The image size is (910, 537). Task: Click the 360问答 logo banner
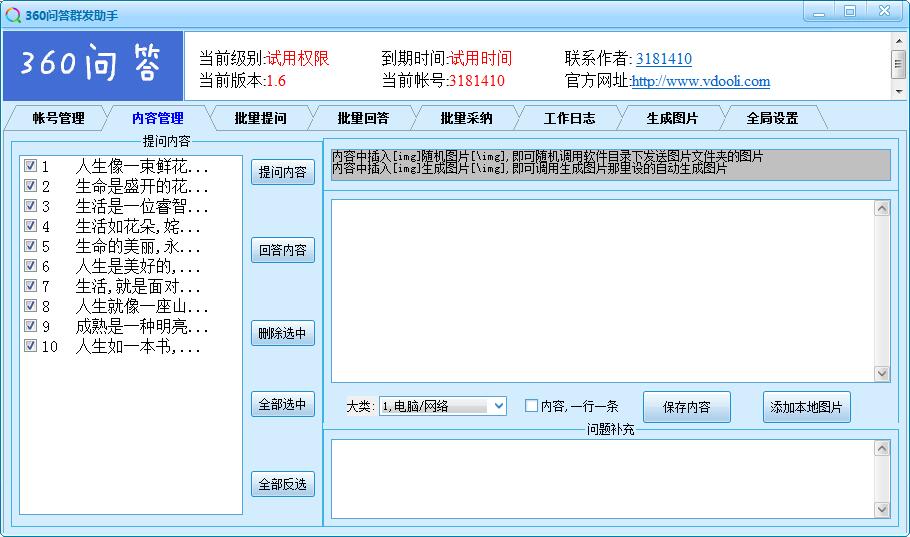pyautogui.click(x=93, y=65)
